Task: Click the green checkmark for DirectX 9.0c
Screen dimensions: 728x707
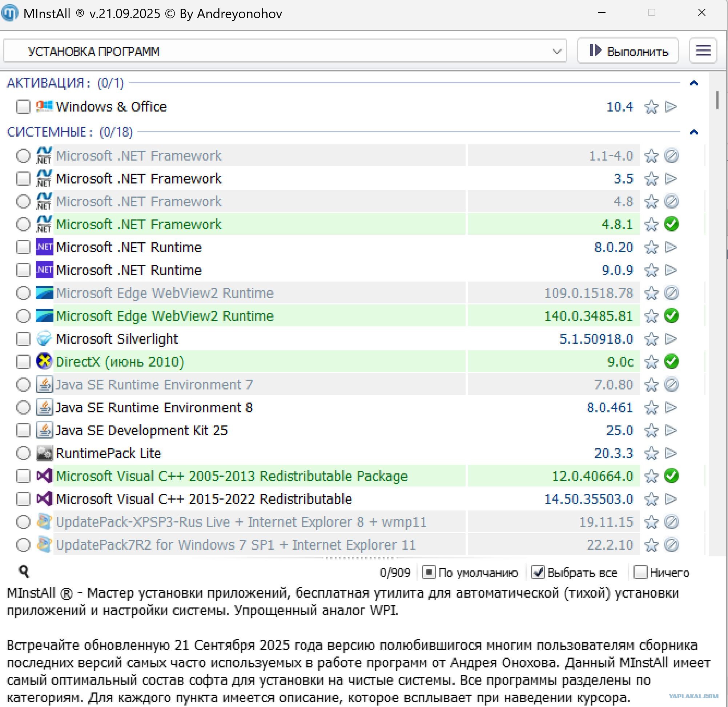Action: coord(672,361)
